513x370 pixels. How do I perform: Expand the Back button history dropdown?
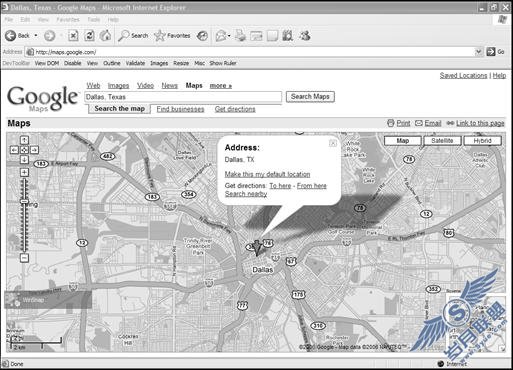(x=36, y=35)
